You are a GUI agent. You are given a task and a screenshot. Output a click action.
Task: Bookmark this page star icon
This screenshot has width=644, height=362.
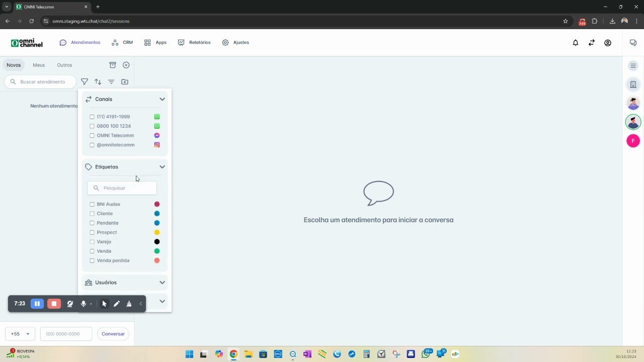click(x=566, y=21)
